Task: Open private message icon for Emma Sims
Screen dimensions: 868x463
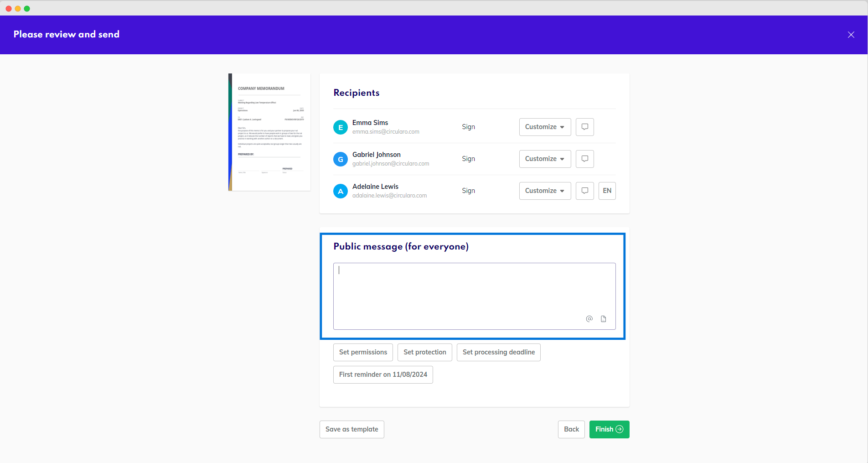Action: pos(584,127)
